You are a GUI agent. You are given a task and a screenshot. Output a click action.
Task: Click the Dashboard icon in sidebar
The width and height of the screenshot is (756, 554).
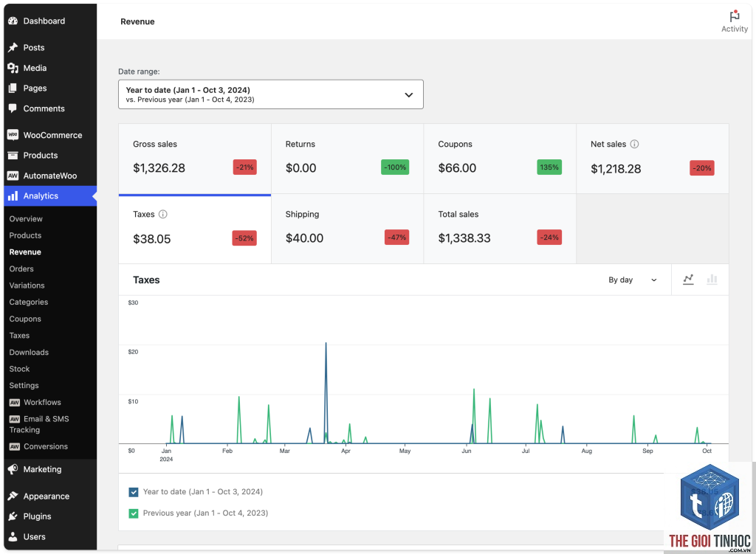13,21
